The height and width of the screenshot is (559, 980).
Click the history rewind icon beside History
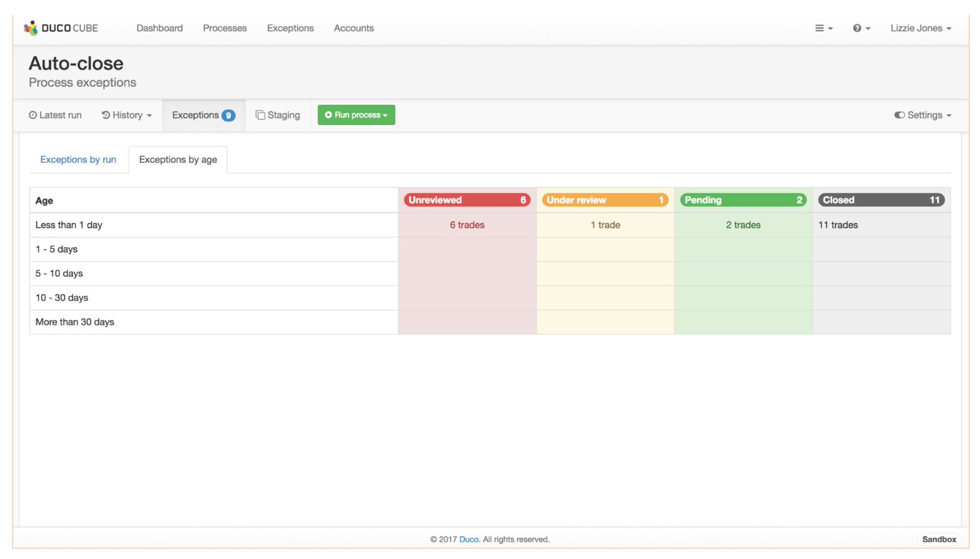click(105, 115)
